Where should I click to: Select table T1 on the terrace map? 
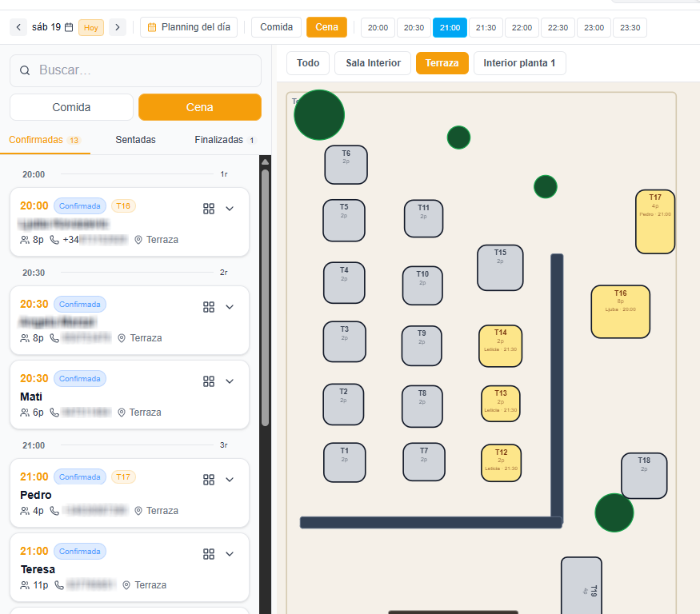[x=344, y=462]
